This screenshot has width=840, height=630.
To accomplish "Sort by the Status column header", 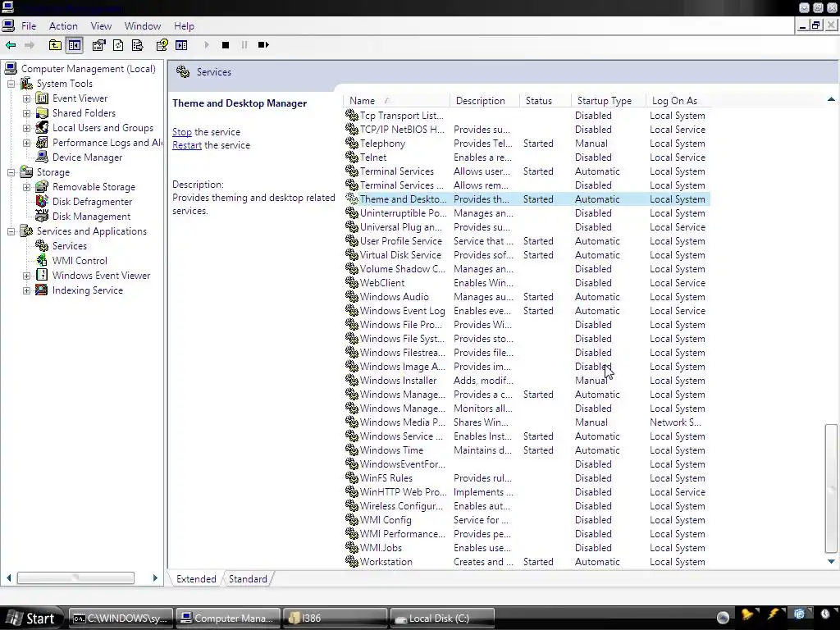I will click(546, 101).
